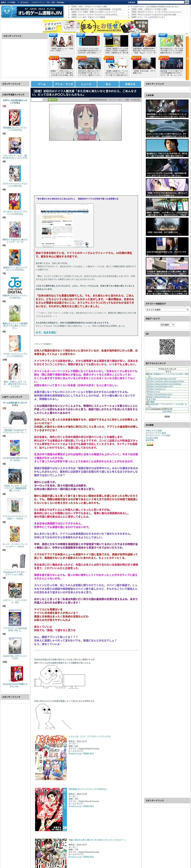Screen dimensions: 191x868
Task: Click the 記事検索 search input field
Action: point(160,2)
